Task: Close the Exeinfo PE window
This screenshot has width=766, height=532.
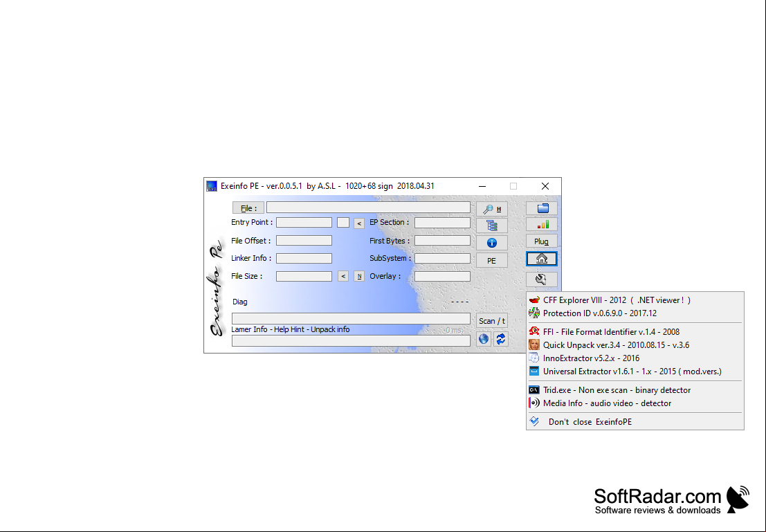Action: pos(545,186)
